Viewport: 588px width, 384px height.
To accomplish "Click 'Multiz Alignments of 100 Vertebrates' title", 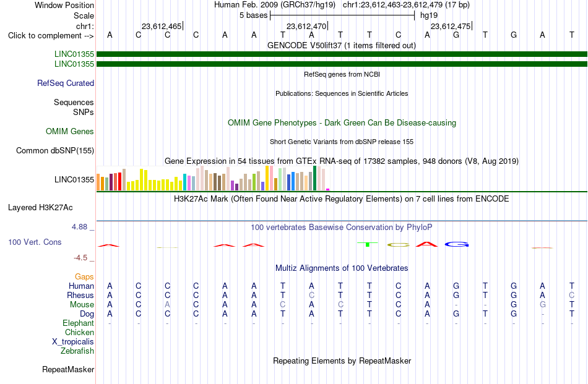I will point(342,268).
